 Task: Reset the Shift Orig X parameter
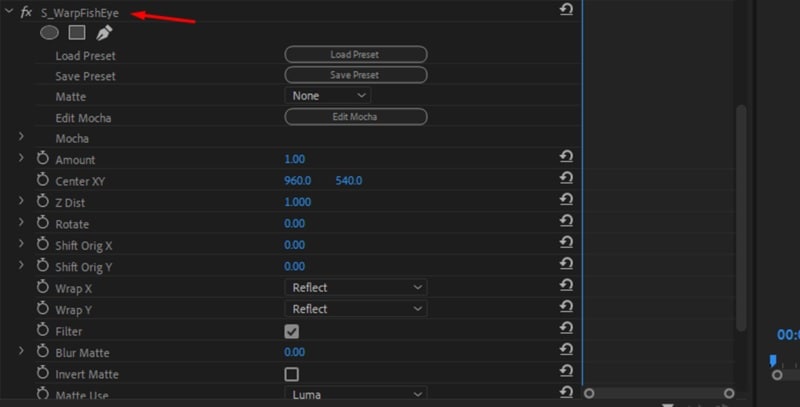pos(566,242)
